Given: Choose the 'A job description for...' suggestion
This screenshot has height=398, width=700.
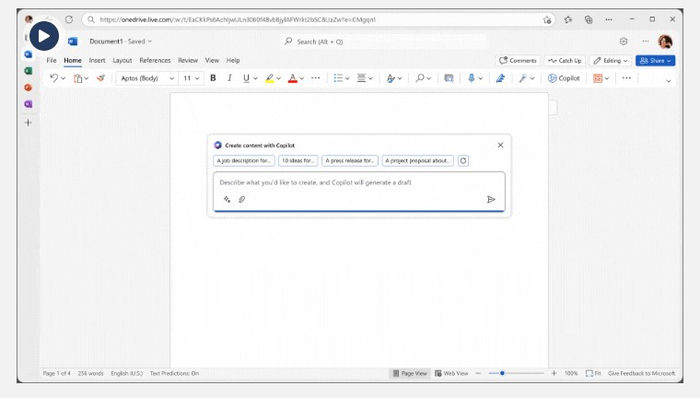Looking at the screenshot, I should [244, 161].
